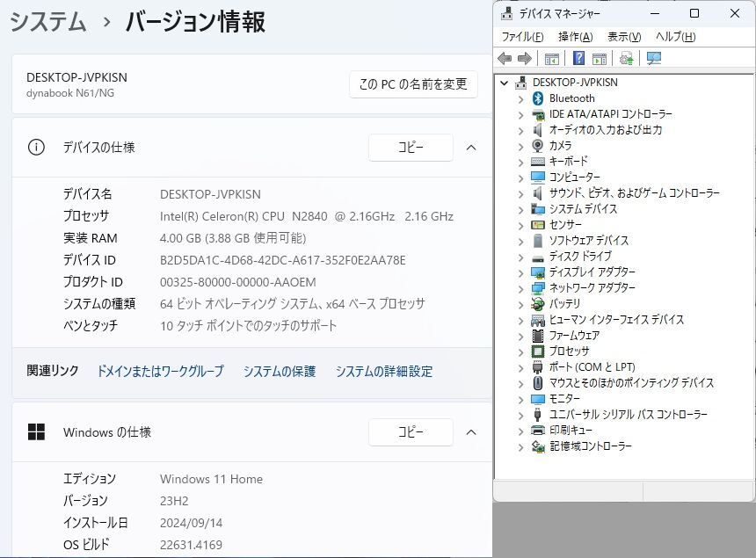Expand the Bluetooth node arrow
The width and height of the screenshot is (756, 558).
520,99
